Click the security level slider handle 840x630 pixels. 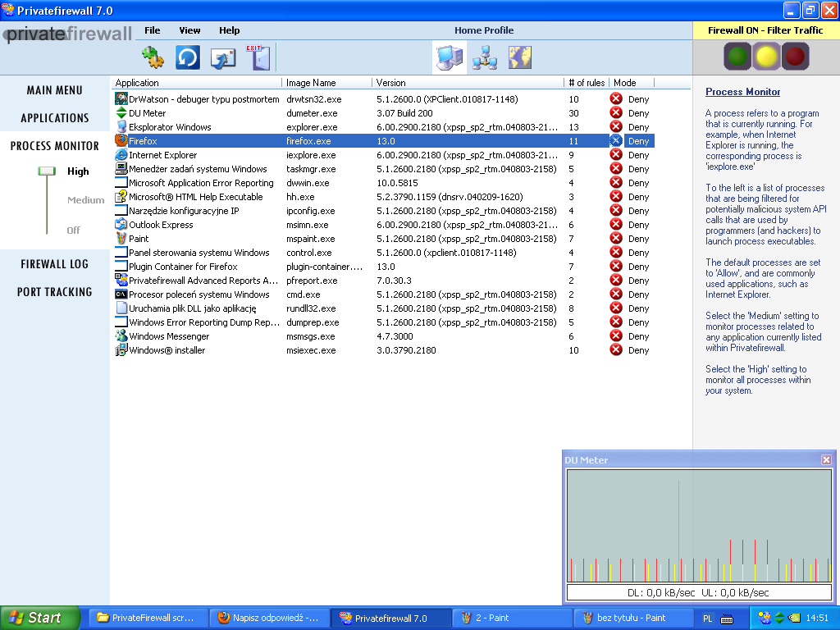tap(47, 171)
